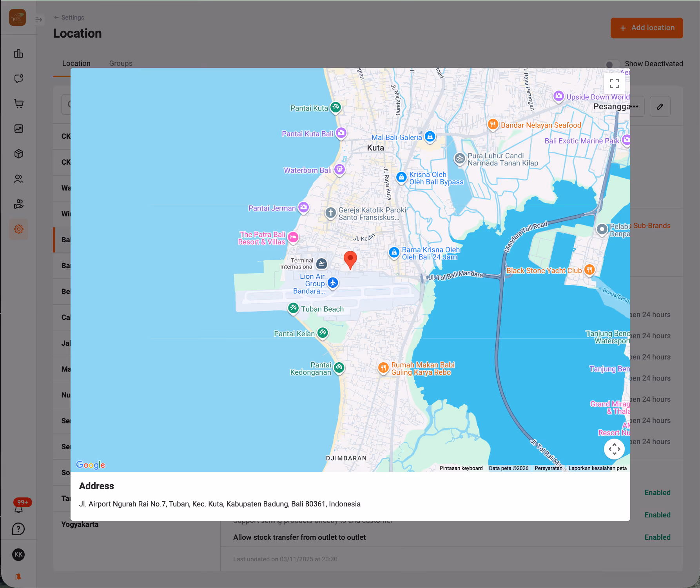
Task: Open the Google logo link on map
Action: [91, 465]
